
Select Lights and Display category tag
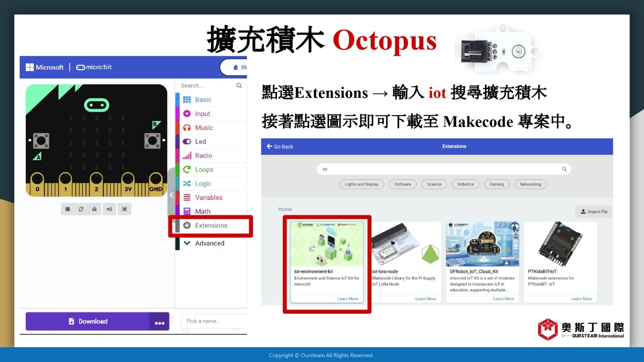click(x=362, y=184)
